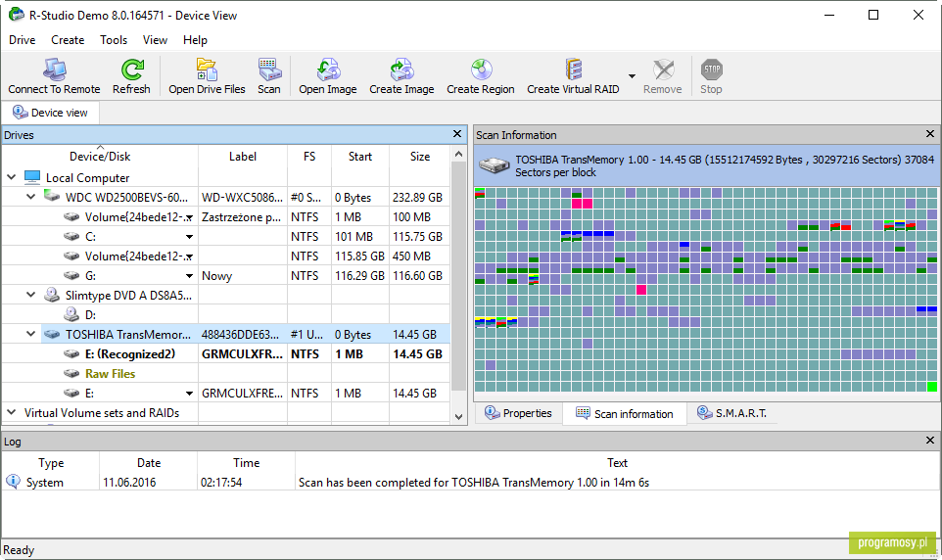The height and width of the screenshot is (560, 942).
Task: Click the Size column header
Action: coord(420,157)
